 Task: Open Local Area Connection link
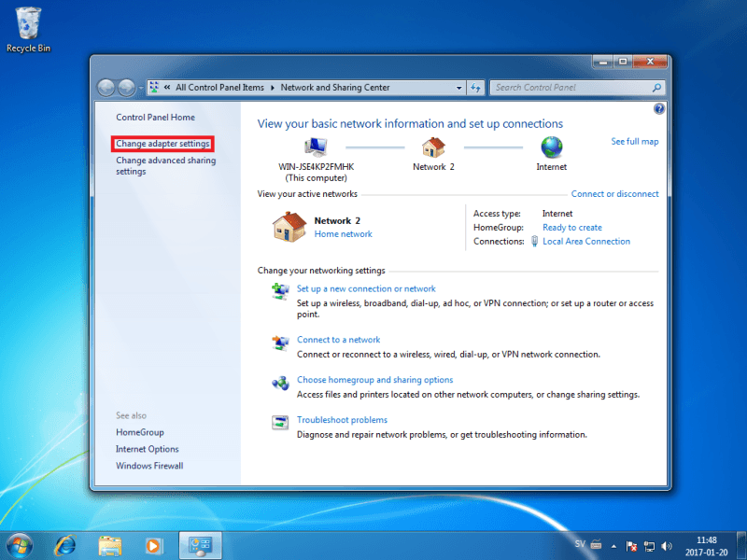(586, 242)
